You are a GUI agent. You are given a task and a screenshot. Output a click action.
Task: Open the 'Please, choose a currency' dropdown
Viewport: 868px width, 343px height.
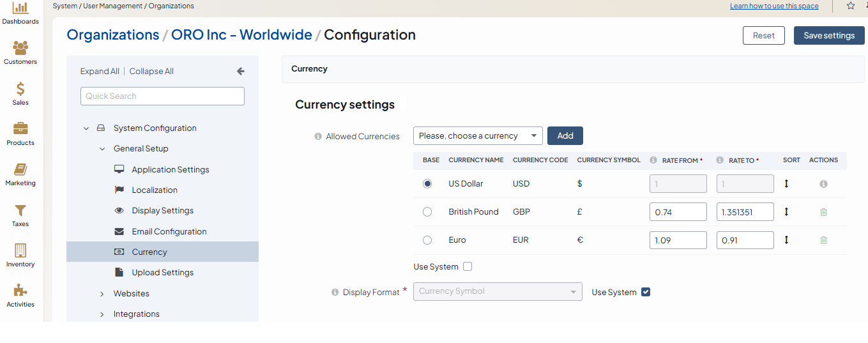478,136
